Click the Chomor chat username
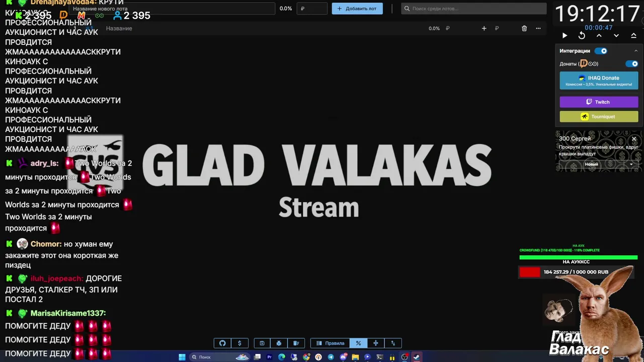This screenshot has width=644, height=362. (46, 244)
